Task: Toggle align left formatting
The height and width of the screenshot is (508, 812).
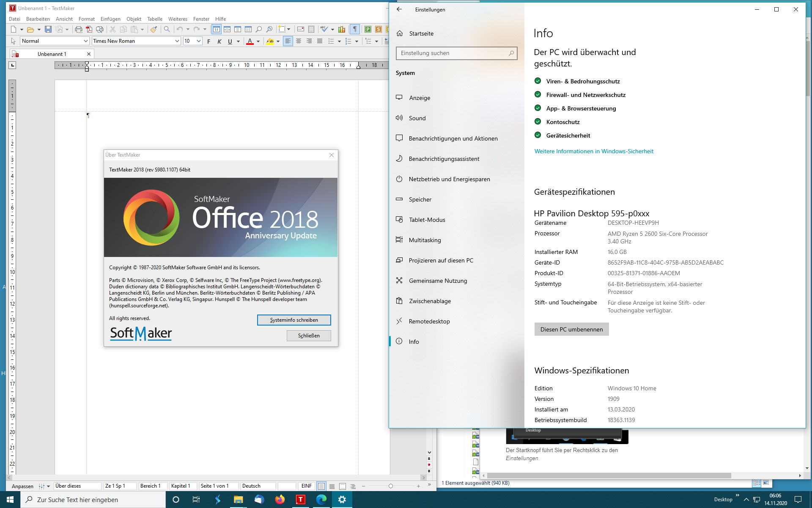Action: tap(288, 41)
